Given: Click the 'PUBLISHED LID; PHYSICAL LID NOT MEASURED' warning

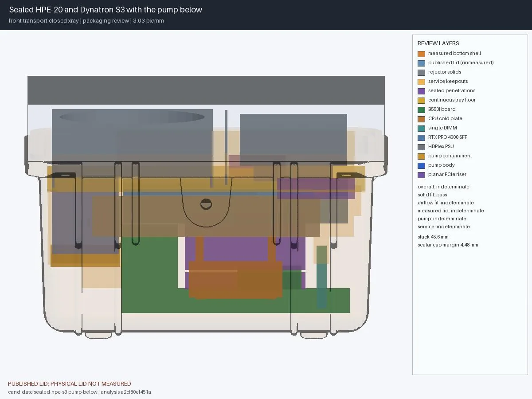Looking at the screenshot, I should pyautogui.click(x=70, y=384).
